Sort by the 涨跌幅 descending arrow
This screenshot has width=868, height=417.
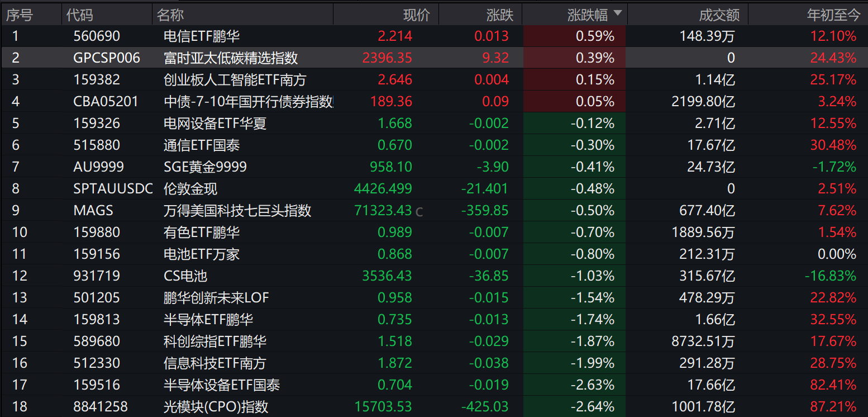617,13
